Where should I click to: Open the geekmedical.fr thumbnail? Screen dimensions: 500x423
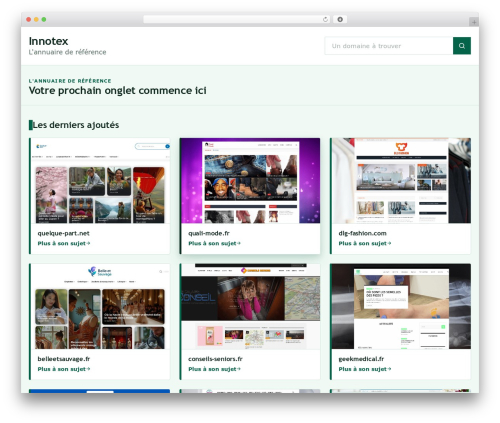(401, 306)
